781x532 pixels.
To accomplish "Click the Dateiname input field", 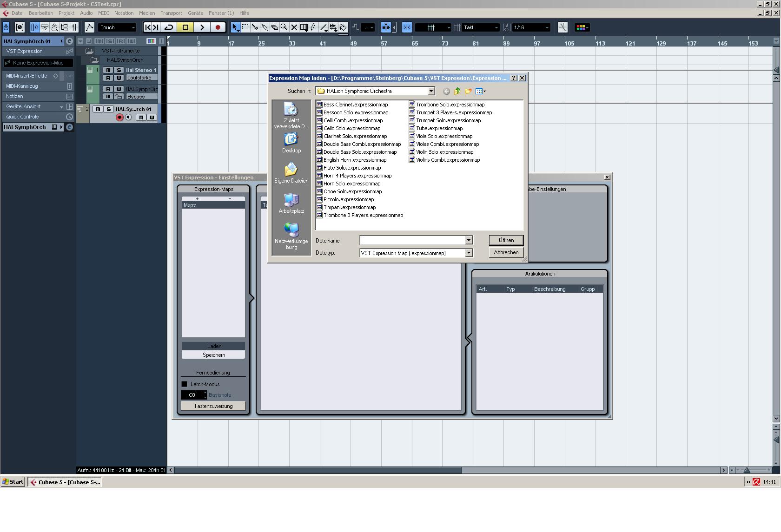I will click(412, 240).
